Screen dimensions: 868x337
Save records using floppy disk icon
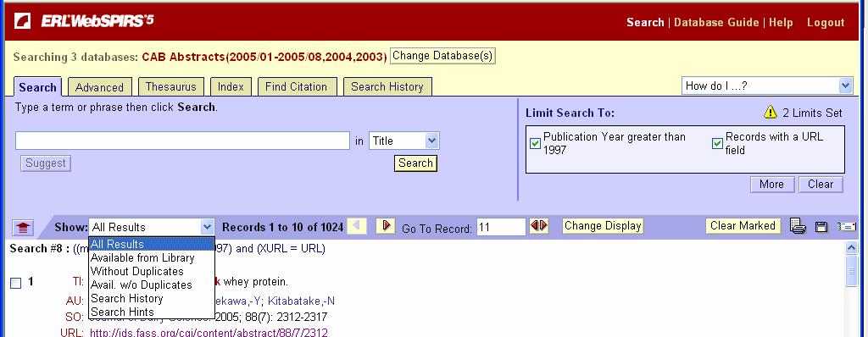[x=821, y=227]
